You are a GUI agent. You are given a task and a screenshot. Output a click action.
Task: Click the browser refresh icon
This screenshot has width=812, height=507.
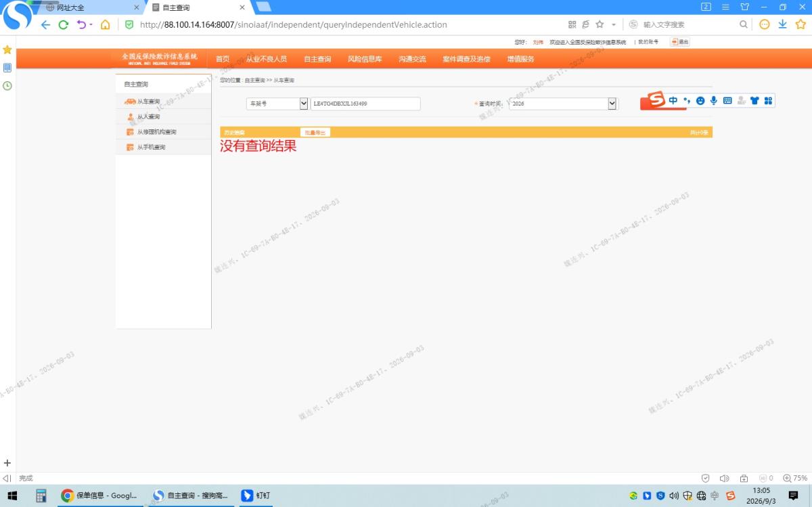point(63,24)
